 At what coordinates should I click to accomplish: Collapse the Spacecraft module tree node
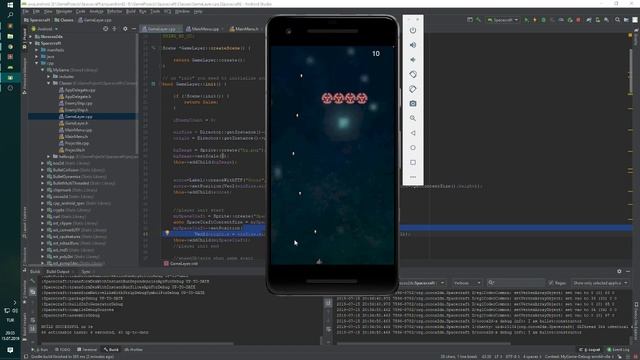(31, 43)
